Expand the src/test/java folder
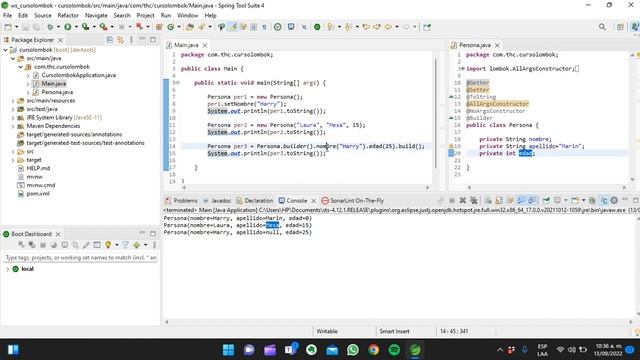Viewport: 640px width, 360px height. coord(13,109)
